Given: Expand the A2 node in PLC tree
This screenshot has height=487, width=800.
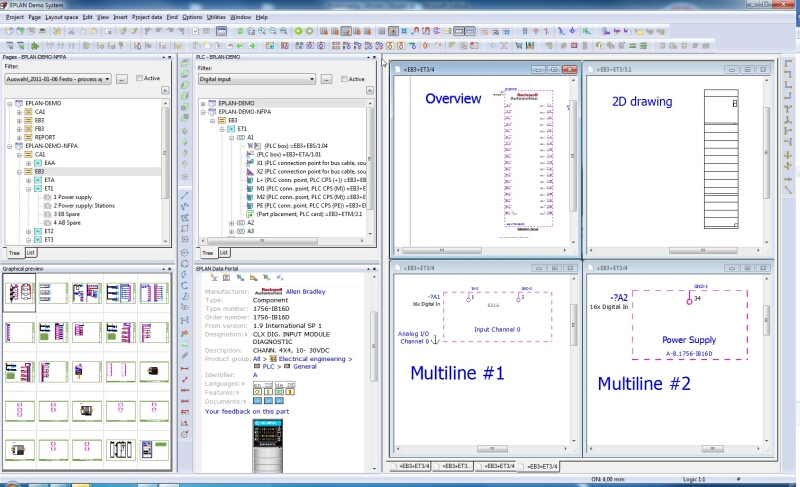Looking at the screenshot, I should pyautogui.click(x=232, y=223).
